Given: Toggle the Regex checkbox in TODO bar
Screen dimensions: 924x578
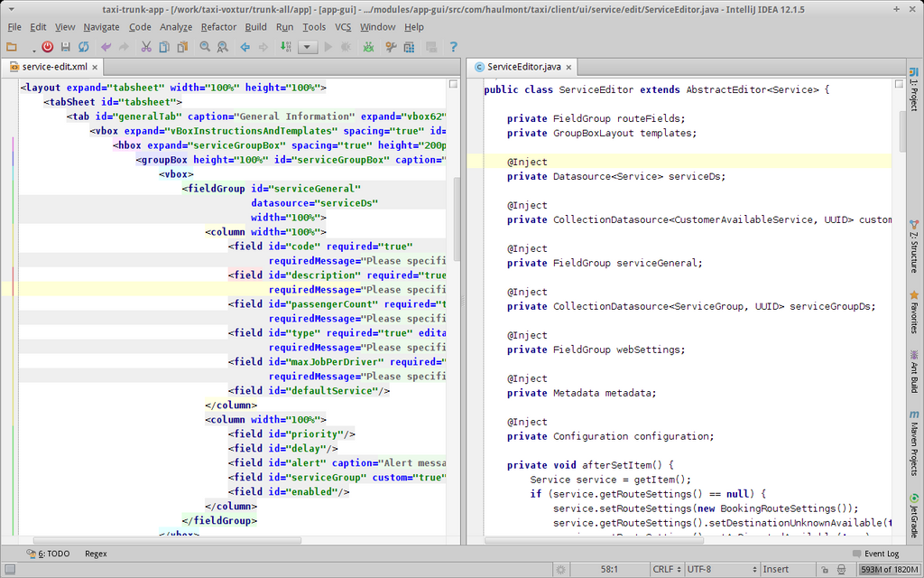Looking at the screenshot, I should point(96,554).
